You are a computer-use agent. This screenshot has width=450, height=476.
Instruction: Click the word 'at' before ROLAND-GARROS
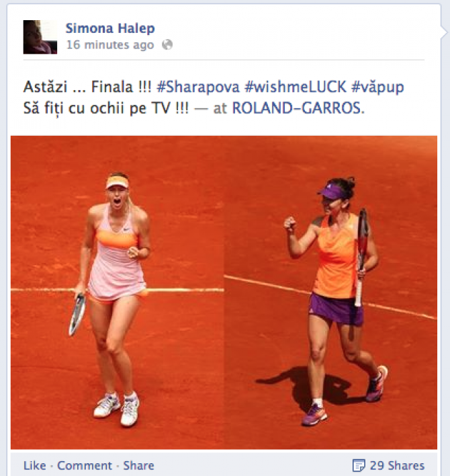pos(220,108)
